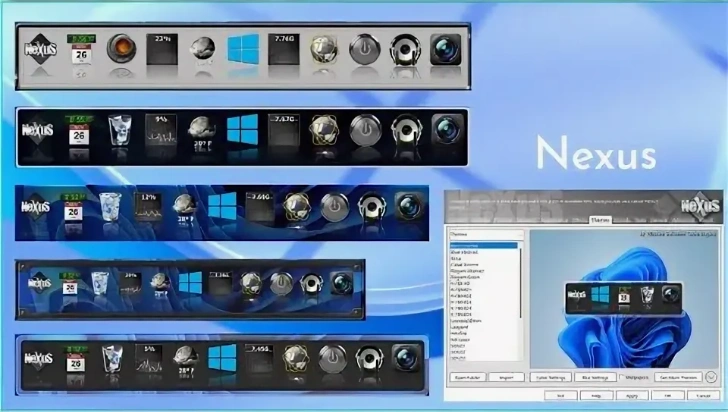Click the Nexus logo on the second black dock
This screenshot has height=412, width=728.
[38, 130]
